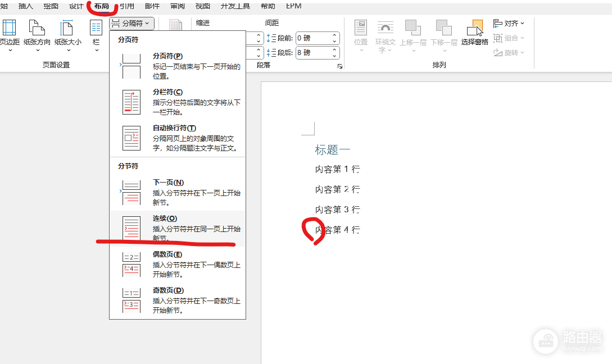This screenshot has height=364, width=612.
Task: Open the 组合 group dropdown
Action: [509, 38]
